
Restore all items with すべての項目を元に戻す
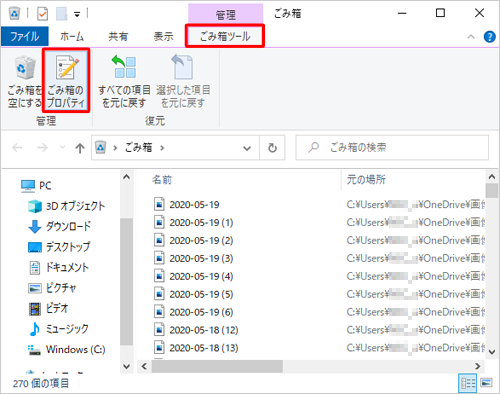tap(124, 82)
